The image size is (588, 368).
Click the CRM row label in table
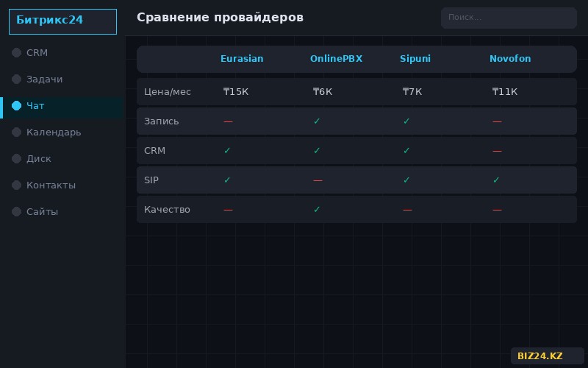(154, 151)
